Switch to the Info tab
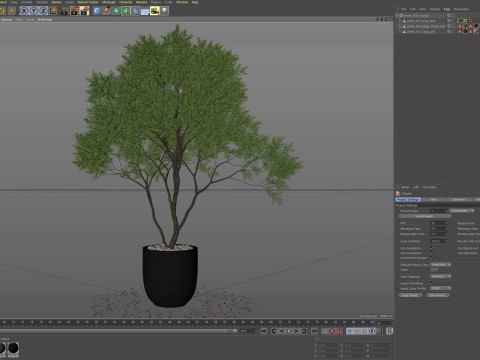This screenshot has width=480, height=360. tap(434, 199)
